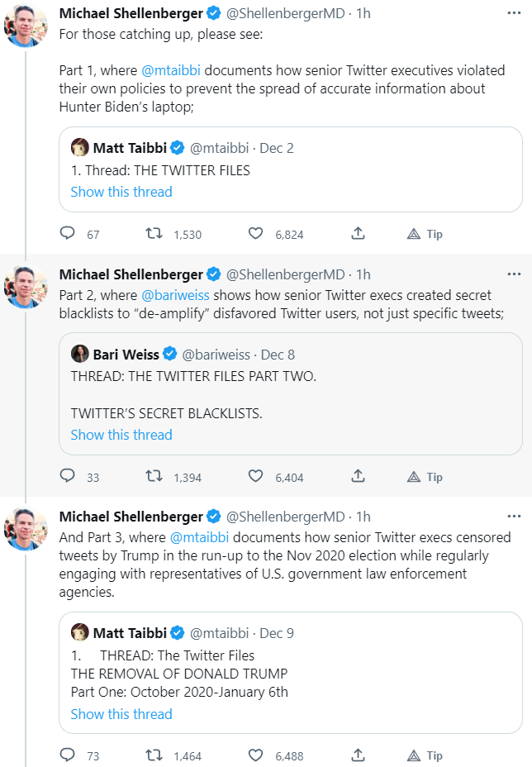Viewport: 532px width, 767px height.
Task: Tip the author on the Part 3 tweet
Action: (x=425, y=755)
